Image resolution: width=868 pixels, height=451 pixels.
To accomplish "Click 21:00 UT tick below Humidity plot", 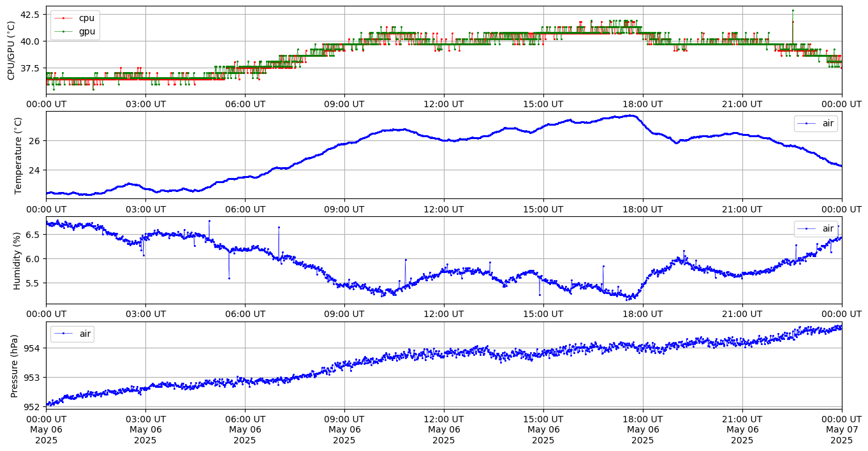I will 742,313.
